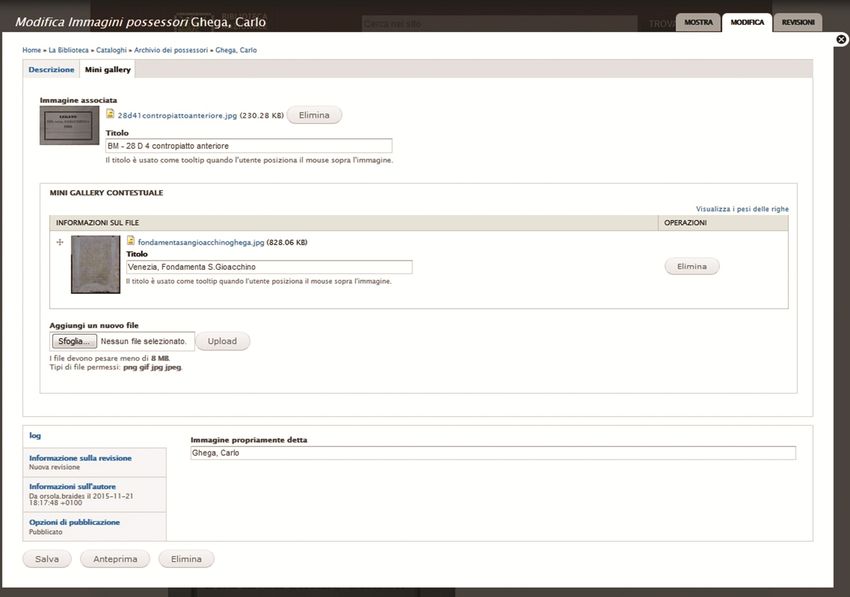The height and width of the screenshot is (597, 850).
Task: Click Elimina next to the associated image
Action: pos(314,115)
